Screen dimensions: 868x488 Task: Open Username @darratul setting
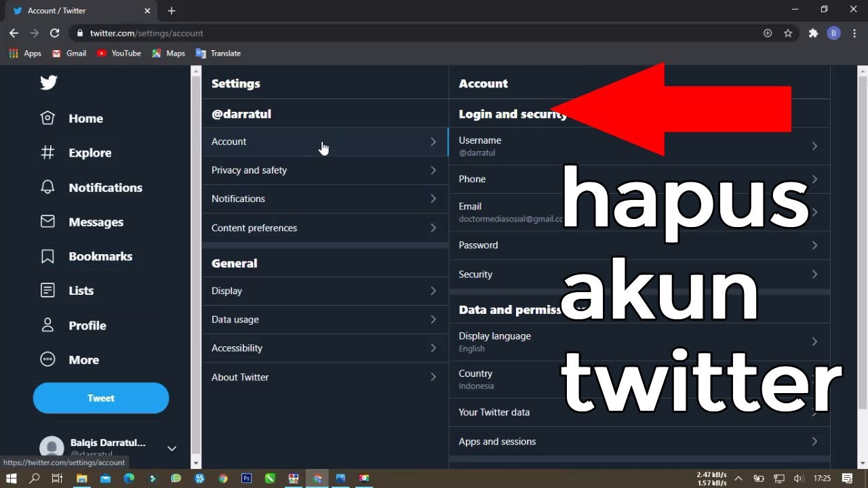[639, 146]
